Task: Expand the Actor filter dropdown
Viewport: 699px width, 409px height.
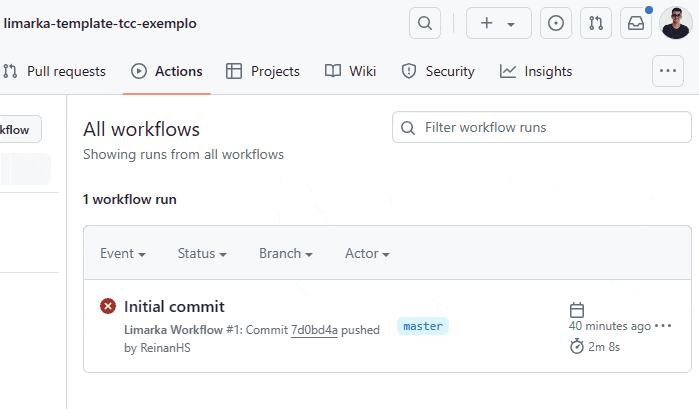Action: click(367, 253)
